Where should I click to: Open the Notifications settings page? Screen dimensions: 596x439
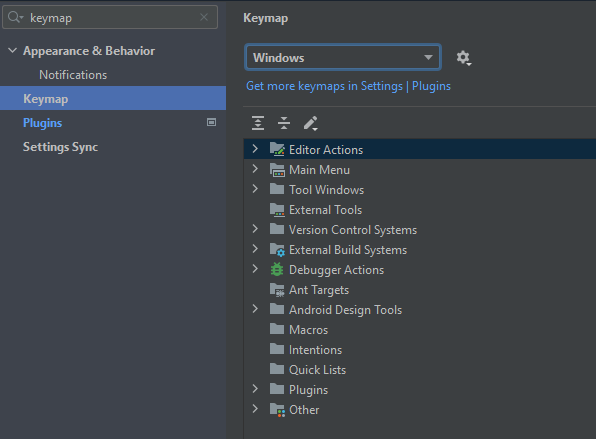coord(73,75)
